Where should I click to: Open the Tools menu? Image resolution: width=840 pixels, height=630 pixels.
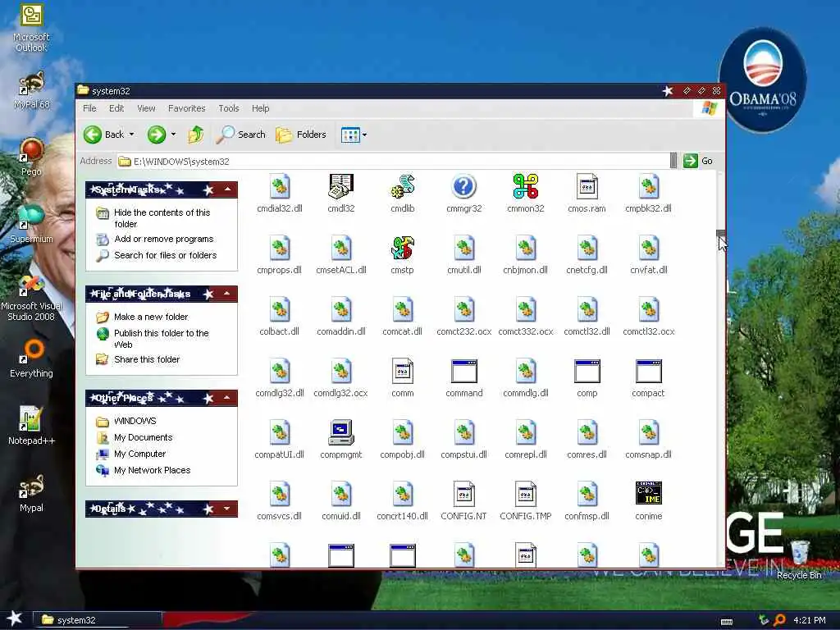pos(229,108)
